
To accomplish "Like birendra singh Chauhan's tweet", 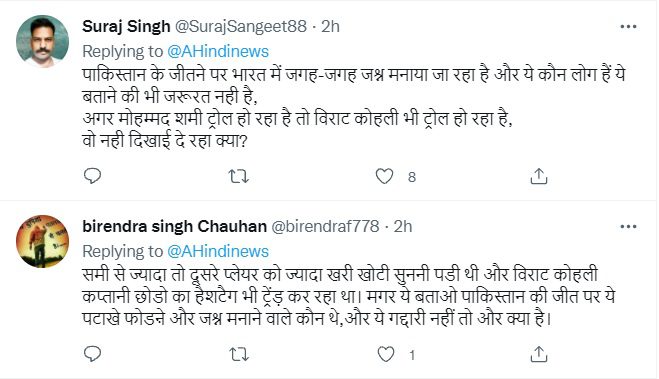I will point(385,354).
